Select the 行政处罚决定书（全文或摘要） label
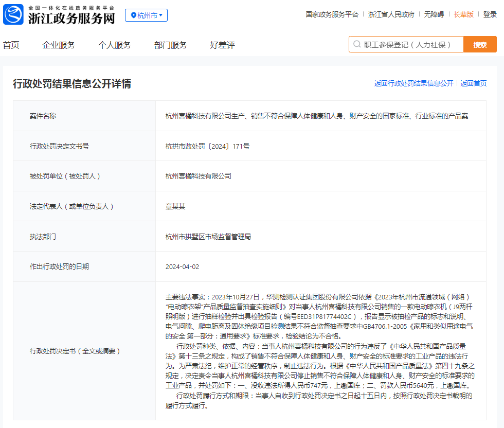Screen dimensions: 504x428 [x=75, y=351]
